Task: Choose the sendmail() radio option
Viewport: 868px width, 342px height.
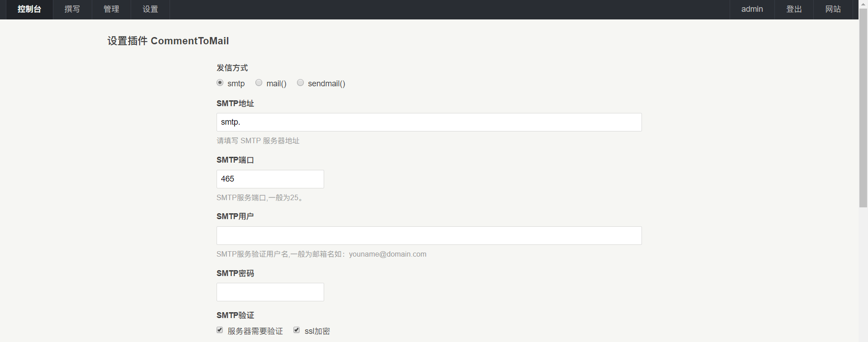Action: pos(301,83)
